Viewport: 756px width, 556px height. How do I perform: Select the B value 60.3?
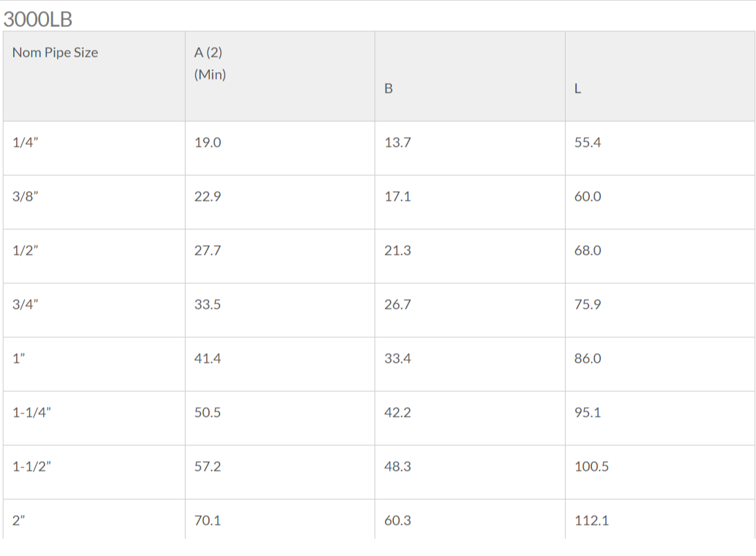[x=397, y=521]
